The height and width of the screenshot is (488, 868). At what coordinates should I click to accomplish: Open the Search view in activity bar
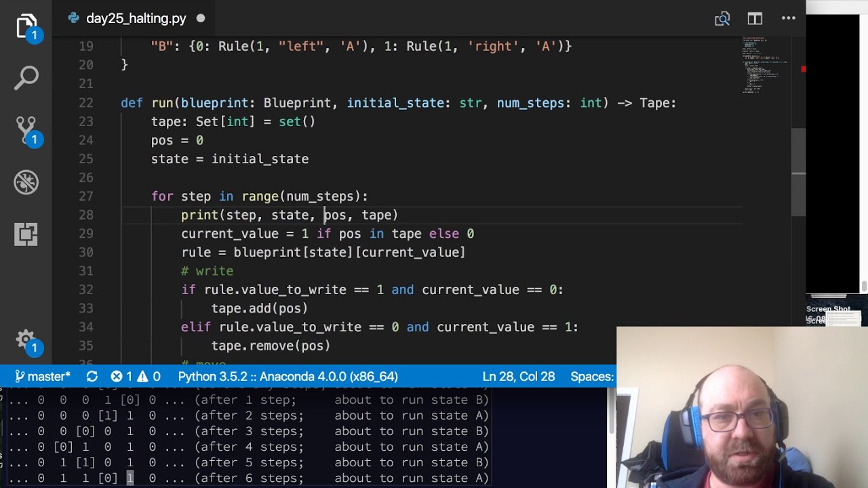tap(26, 78)
